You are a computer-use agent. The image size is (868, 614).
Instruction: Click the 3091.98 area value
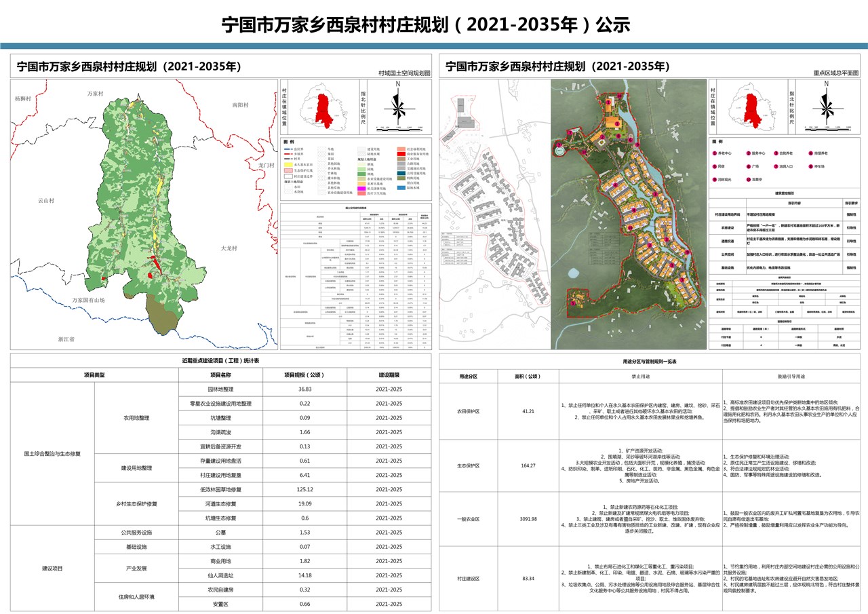(x=528, y=519)
